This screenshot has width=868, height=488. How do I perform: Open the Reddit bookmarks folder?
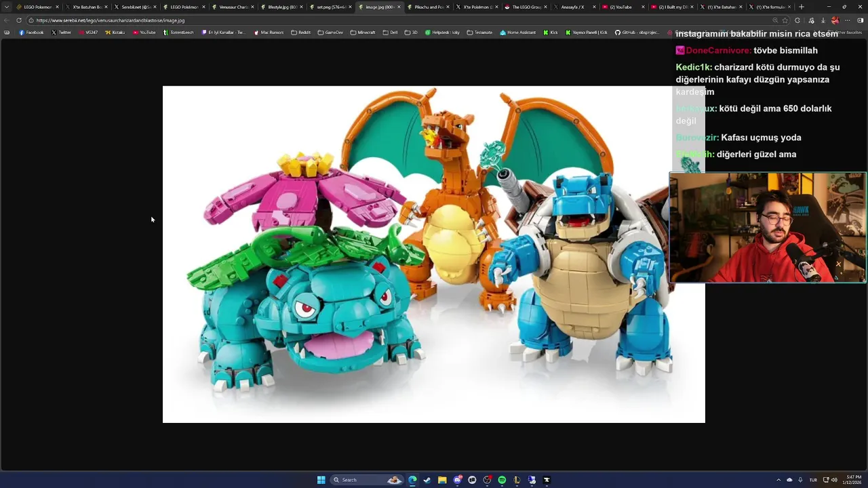pyautogui.click(x=300, y=33)
